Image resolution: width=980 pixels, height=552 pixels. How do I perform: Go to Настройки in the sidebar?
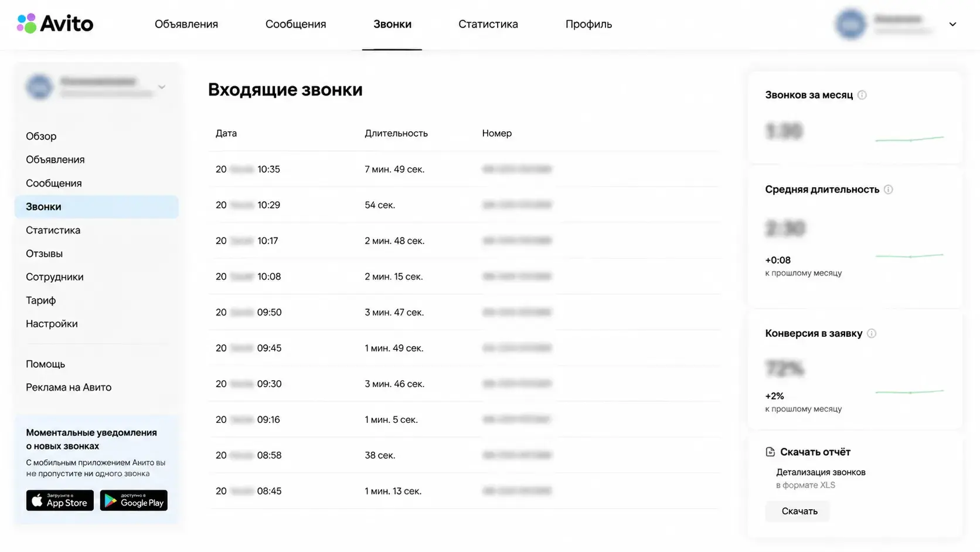click(x=52, y=324)
